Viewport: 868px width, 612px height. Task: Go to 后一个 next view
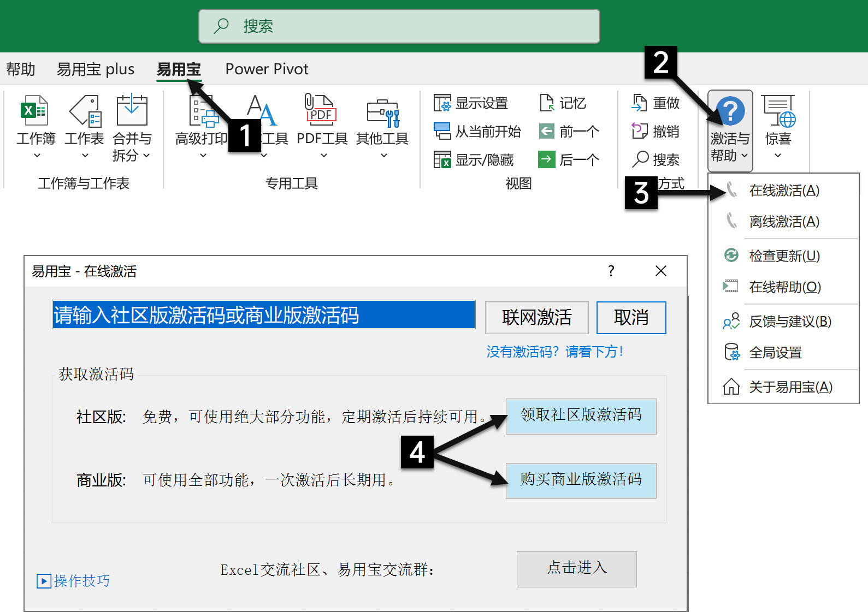569,159
